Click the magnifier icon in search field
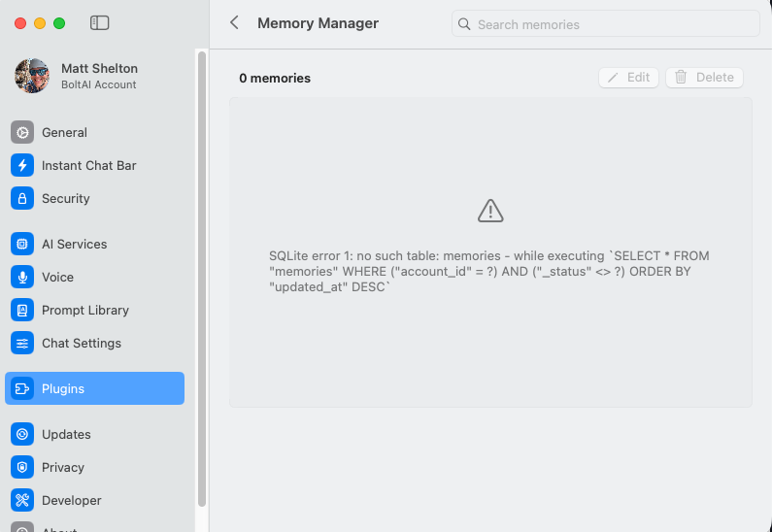Image resolution: width=772 pixels, height=532 pixels. [x=464, y=24]
